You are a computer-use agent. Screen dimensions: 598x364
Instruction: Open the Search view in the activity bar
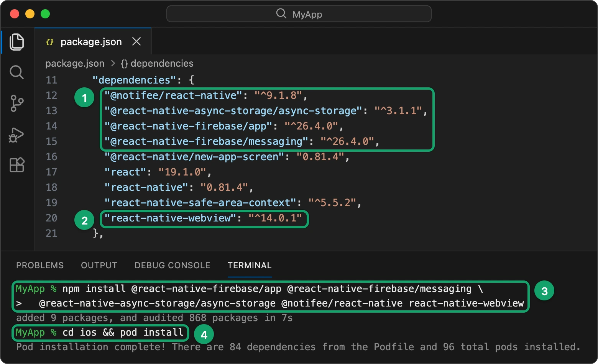pos(17,72)
